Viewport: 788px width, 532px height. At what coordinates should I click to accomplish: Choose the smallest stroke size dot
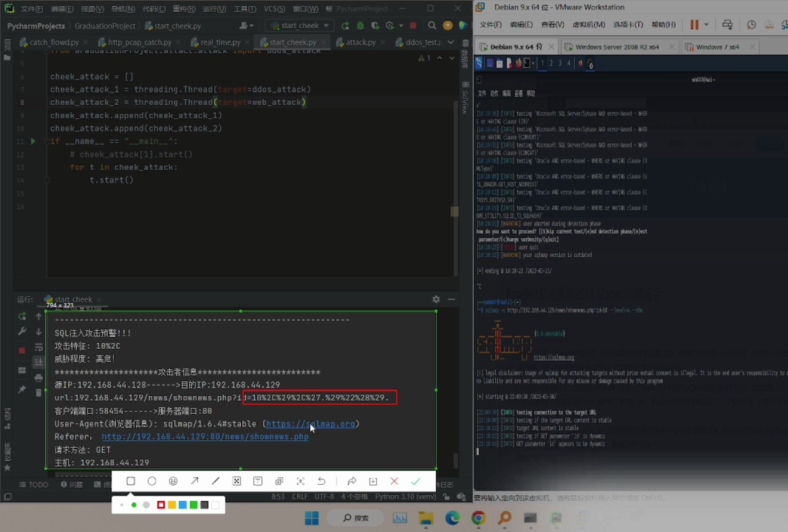click(122, 505)
